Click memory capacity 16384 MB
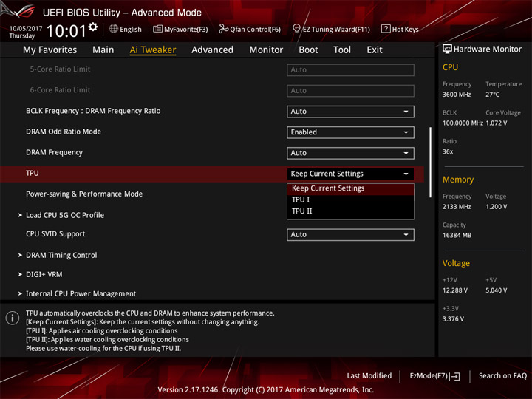Screen dimensions: 532x399 tap(457, 236)
